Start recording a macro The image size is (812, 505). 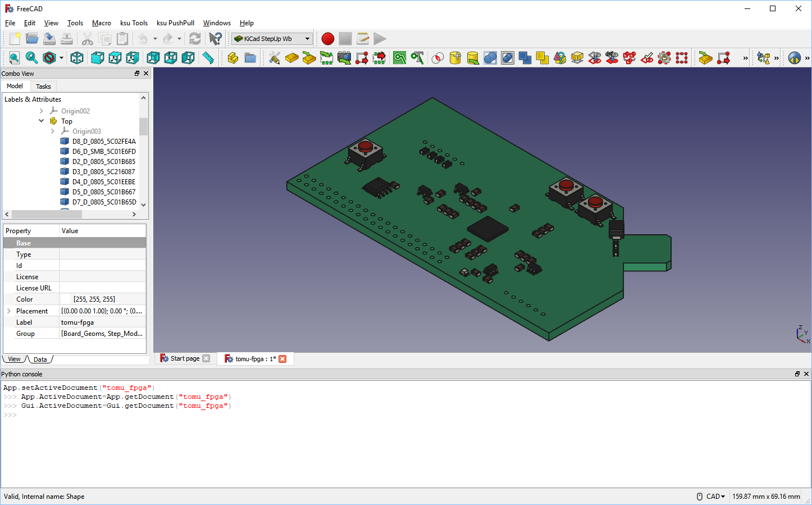coord(327,39)
